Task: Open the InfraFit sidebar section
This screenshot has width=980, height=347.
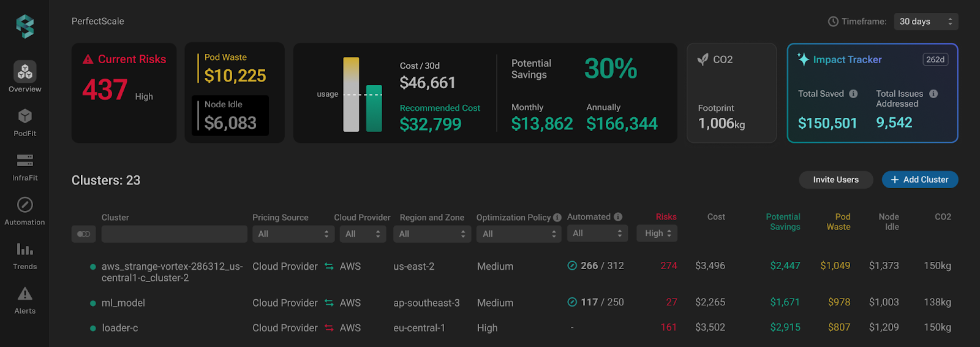Action: (25, 167)
